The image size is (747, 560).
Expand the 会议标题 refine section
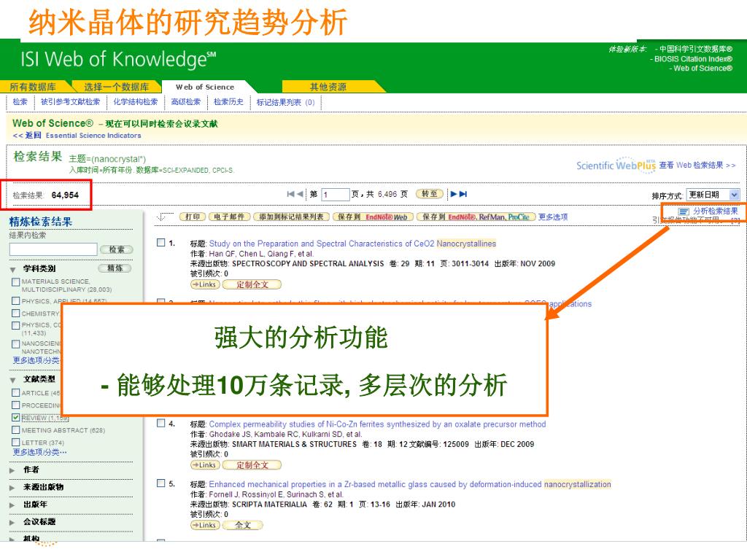pyautogui.click(x=12, y=522)
